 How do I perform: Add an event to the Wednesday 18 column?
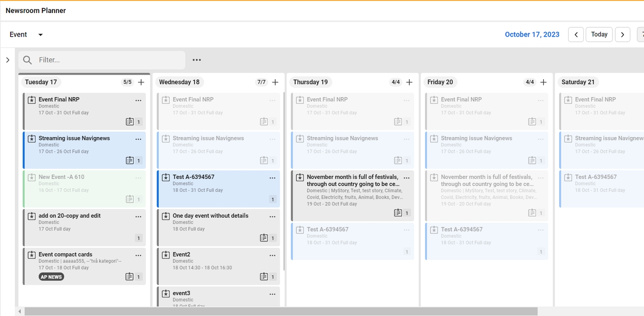[x=275, y=82]
